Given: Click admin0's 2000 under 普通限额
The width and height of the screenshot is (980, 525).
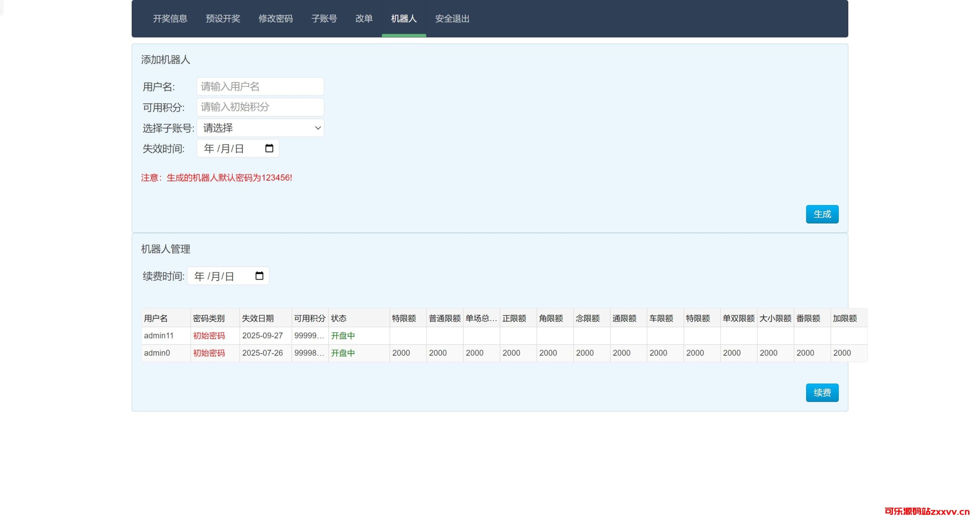Looking at the screenshot, I should pyautogui.click(x=445, y=353).
